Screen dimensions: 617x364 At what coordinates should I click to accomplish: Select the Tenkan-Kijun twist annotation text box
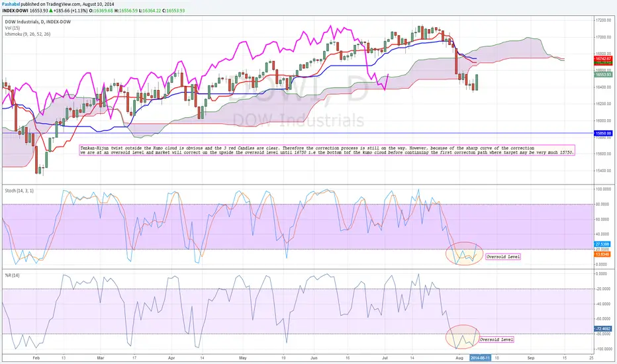pyautogui.click(x=327, y=150)
